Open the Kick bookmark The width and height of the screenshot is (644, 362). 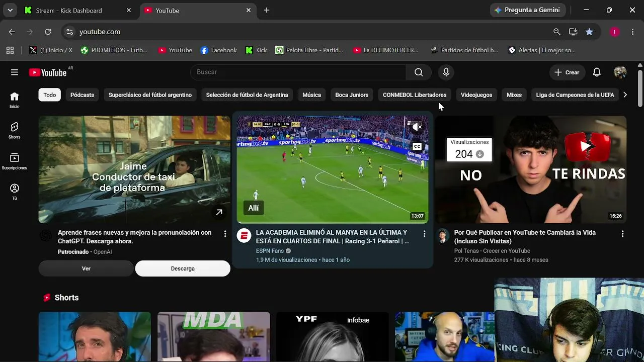(x=256, y=50)
